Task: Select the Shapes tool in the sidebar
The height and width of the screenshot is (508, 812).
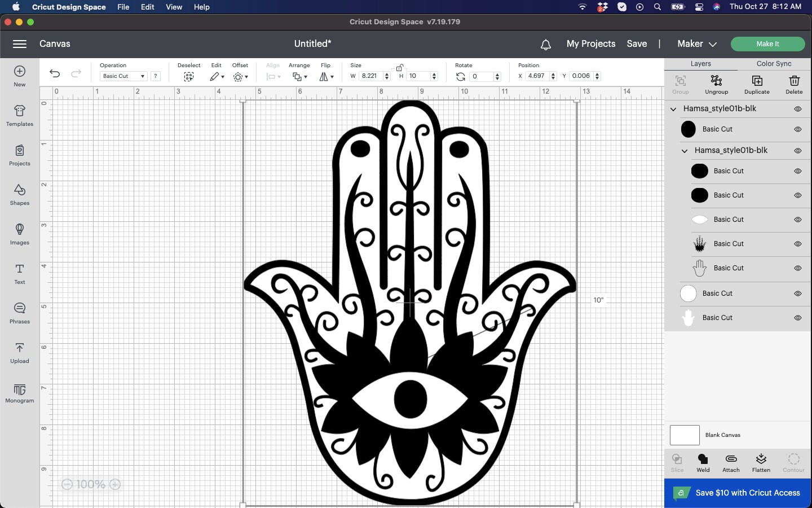Action: coord(19,196)
